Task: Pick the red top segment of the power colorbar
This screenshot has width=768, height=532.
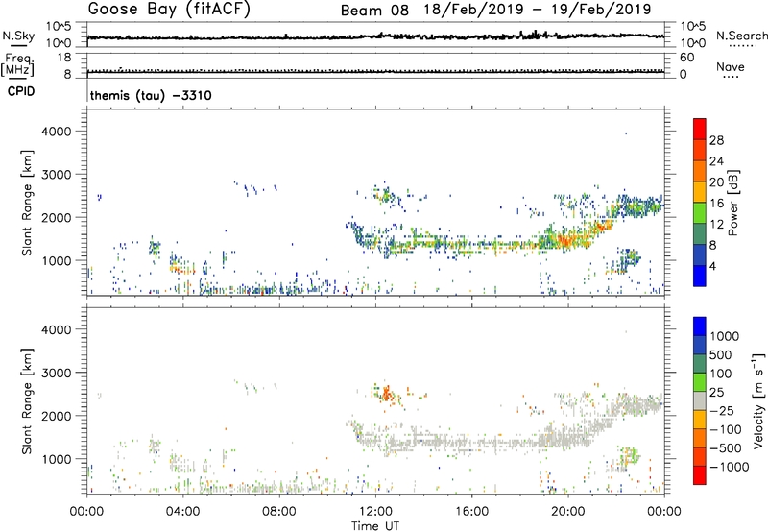Action: 700,130
